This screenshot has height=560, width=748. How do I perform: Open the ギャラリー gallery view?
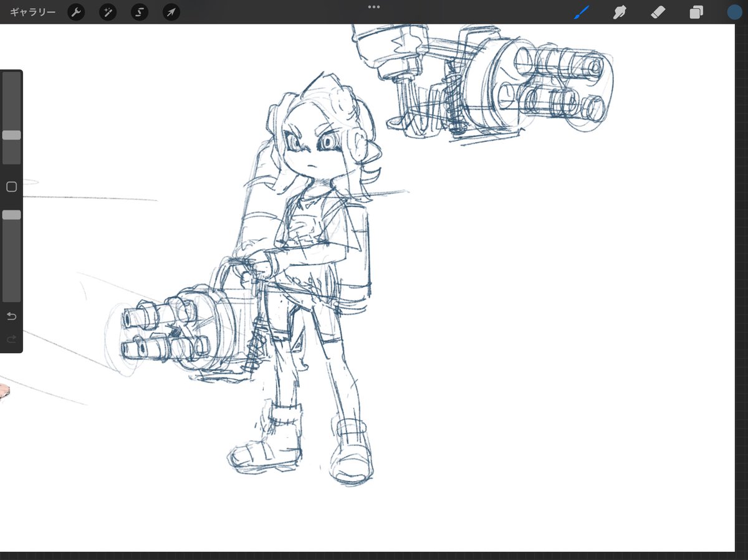coord(33,12)
